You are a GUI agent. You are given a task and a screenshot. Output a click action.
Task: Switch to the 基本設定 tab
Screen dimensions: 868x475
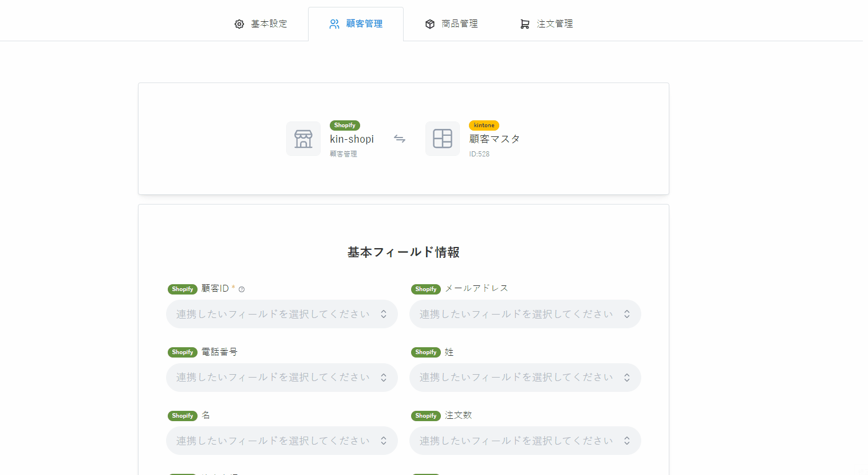[269, 24]
